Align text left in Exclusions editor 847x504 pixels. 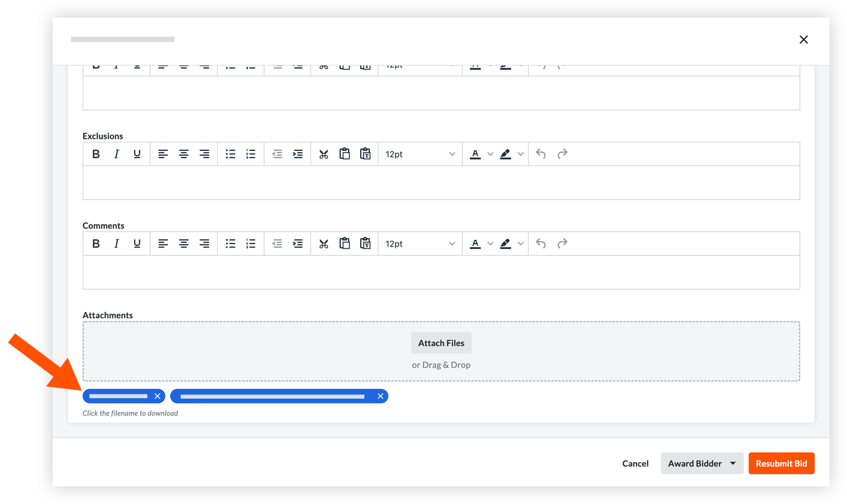click(x=163, y=154)
